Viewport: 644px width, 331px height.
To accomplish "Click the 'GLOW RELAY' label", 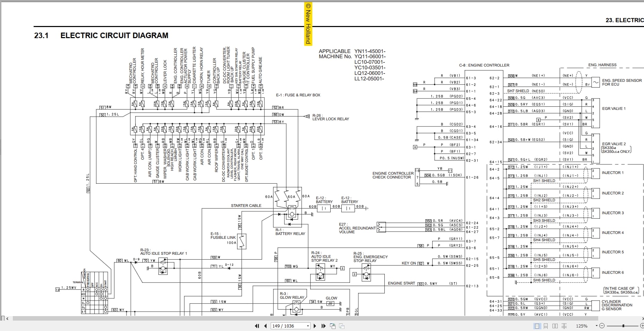I will pos(292,297).
